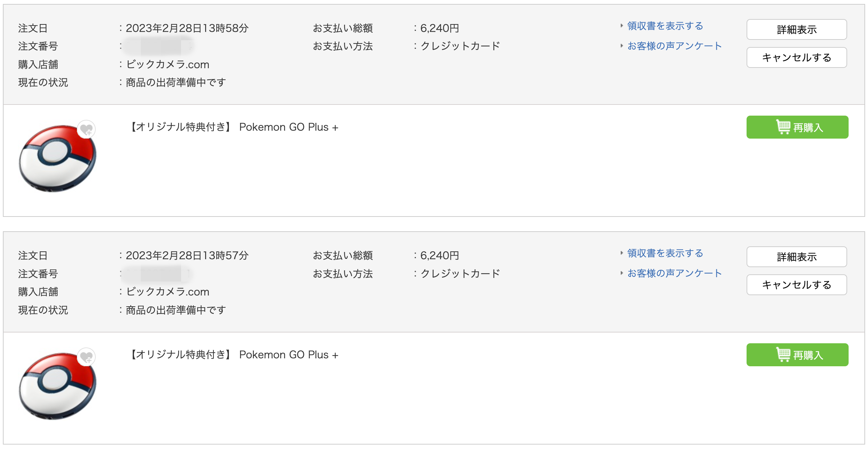Show receipt for the first order
Screen dimensions: 868x451
665,26
